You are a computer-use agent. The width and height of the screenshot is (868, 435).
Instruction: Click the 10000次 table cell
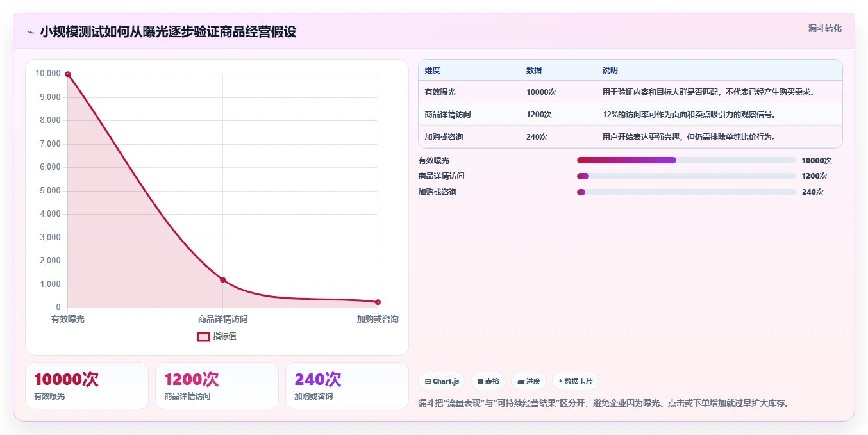(x=541, y=92)
